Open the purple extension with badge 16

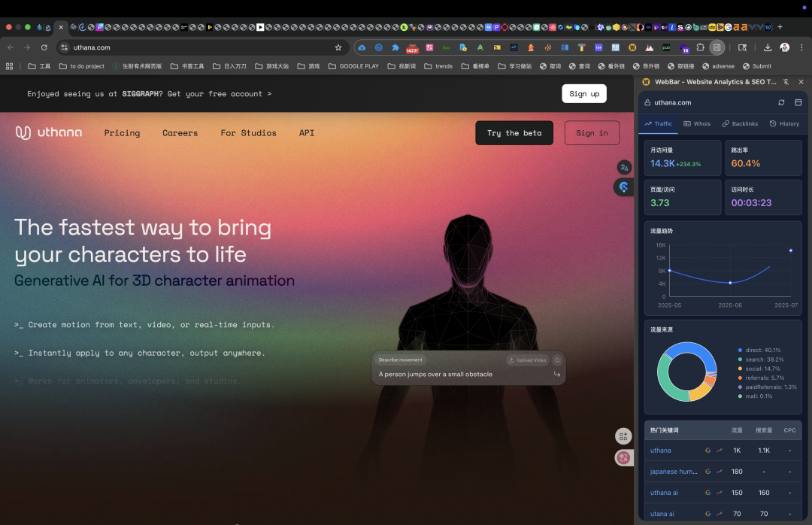(683, 48)
